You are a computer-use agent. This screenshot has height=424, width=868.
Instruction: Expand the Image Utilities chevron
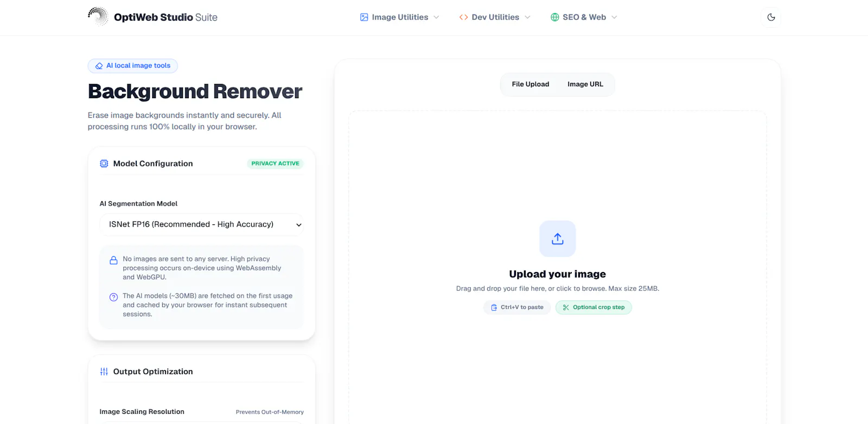(436, 17)
